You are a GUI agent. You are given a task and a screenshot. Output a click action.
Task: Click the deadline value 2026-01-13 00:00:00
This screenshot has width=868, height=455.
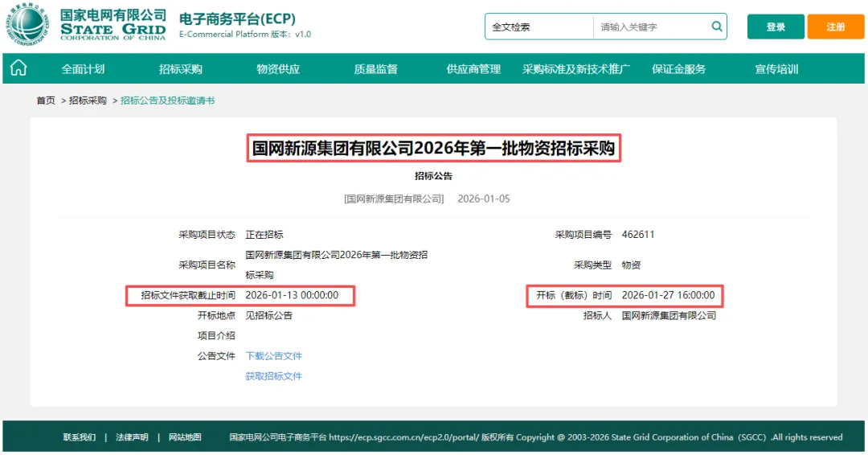[x=292, y=296]
